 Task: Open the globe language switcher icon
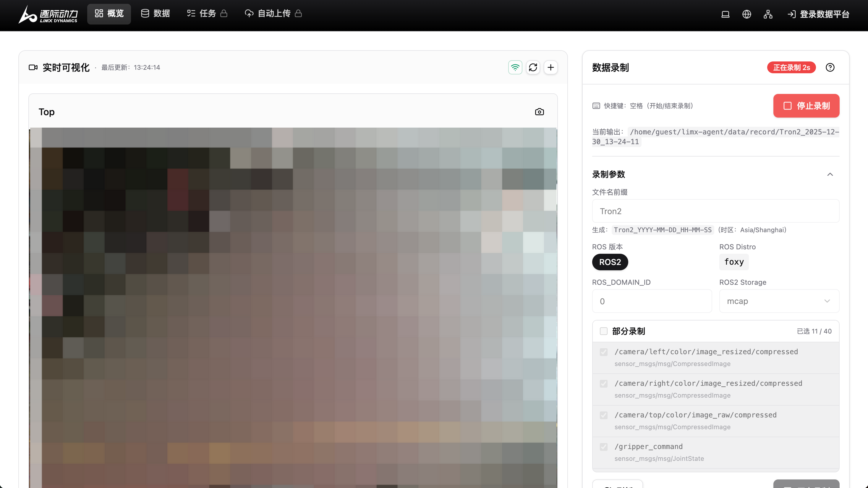point(746,14)
